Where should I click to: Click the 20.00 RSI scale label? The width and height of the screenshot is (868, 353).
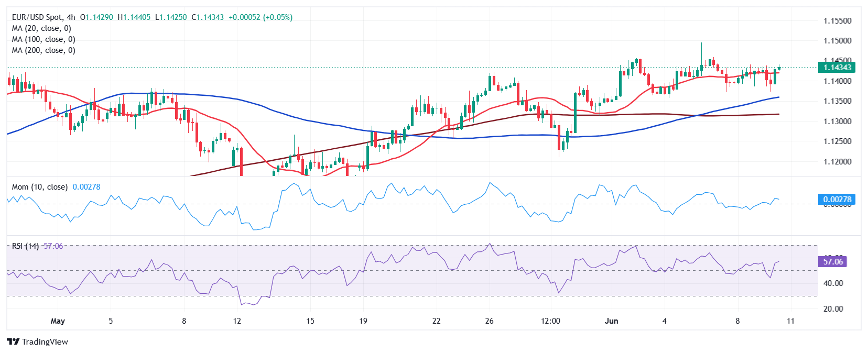tap(833, 309)
